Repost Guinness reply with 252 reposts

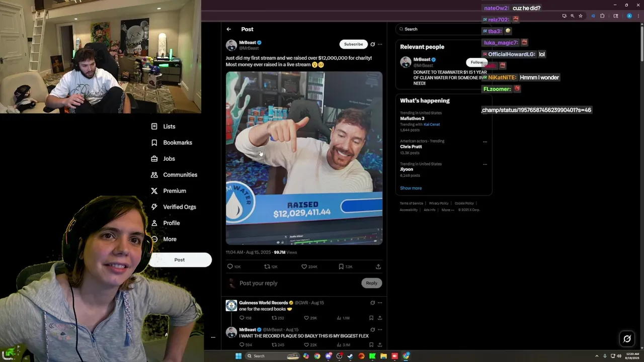(278, 318)
